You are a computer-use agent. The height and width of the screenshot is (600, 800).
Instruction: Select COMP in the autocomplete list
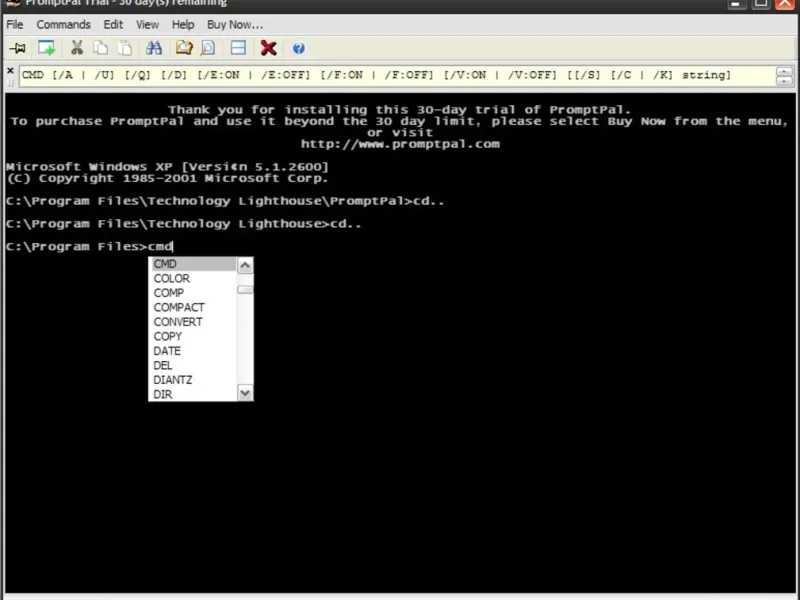click(193, 293)
